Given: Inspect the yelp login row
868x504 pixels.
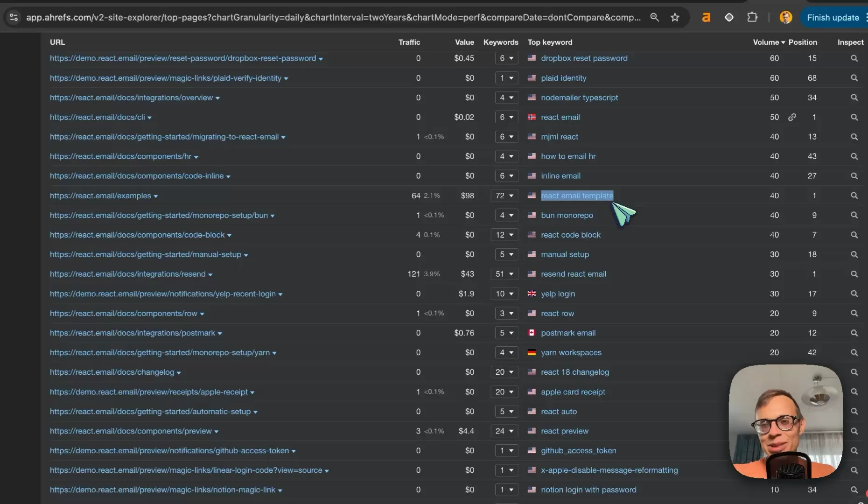Looking at the screenshot, I should click(854, 294).
